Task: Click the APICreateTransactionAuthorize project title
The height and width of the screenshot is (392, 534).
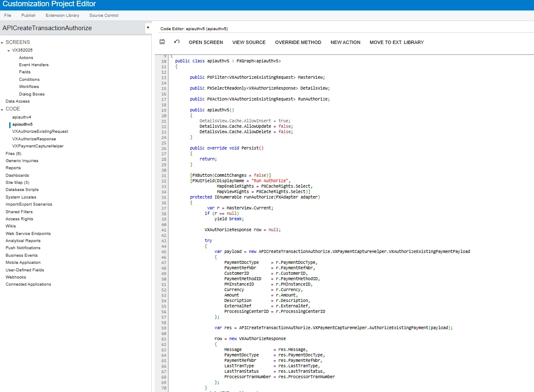Action: [47, 28]
